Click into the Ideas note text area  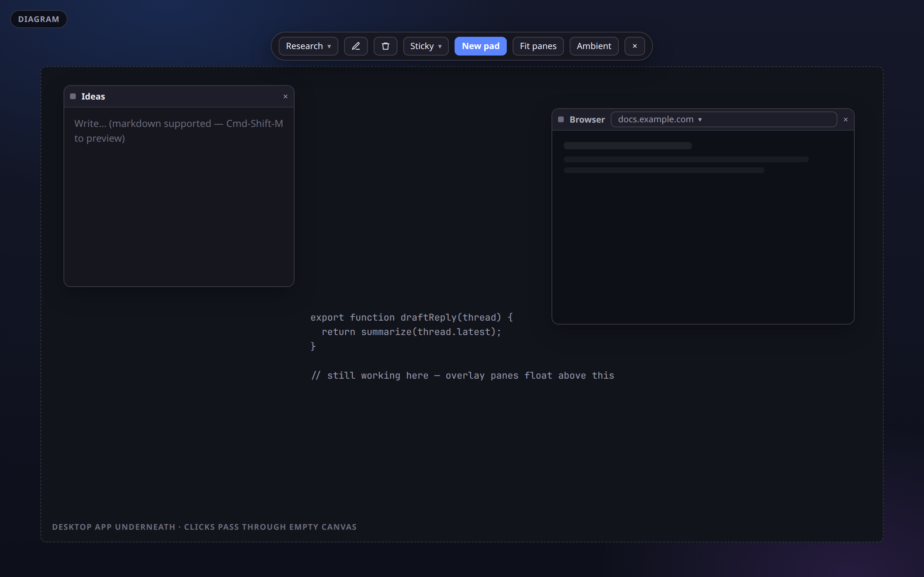point(179,197)
